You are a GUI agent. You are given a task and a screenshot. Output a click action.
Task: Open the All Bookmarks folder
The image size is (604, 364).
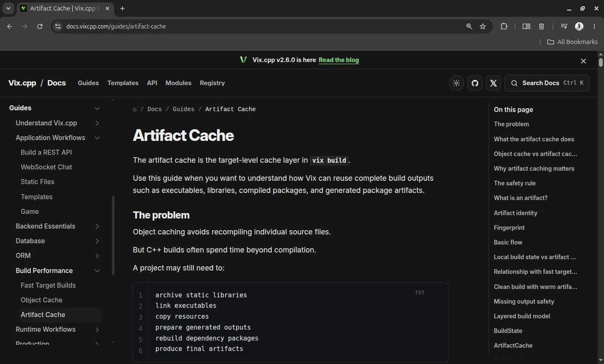click(572, 42)
